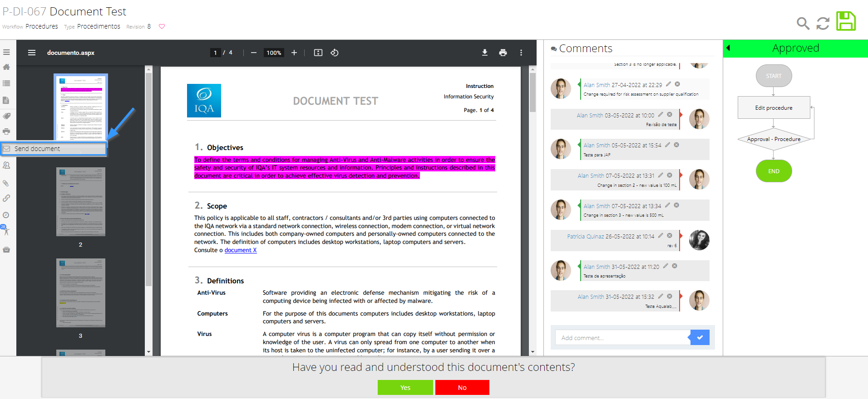Click Yes to confirm document read

coord(405,388)
